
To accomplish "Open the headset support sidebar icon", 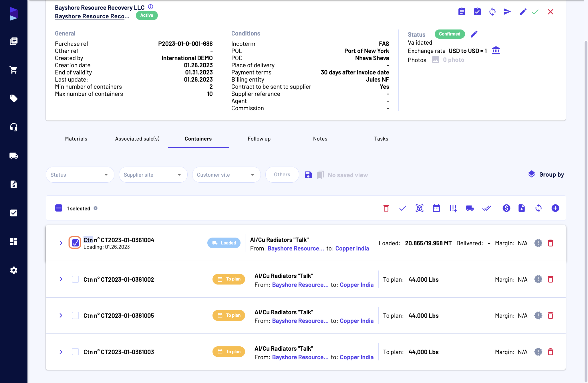I will coord(13,127).
